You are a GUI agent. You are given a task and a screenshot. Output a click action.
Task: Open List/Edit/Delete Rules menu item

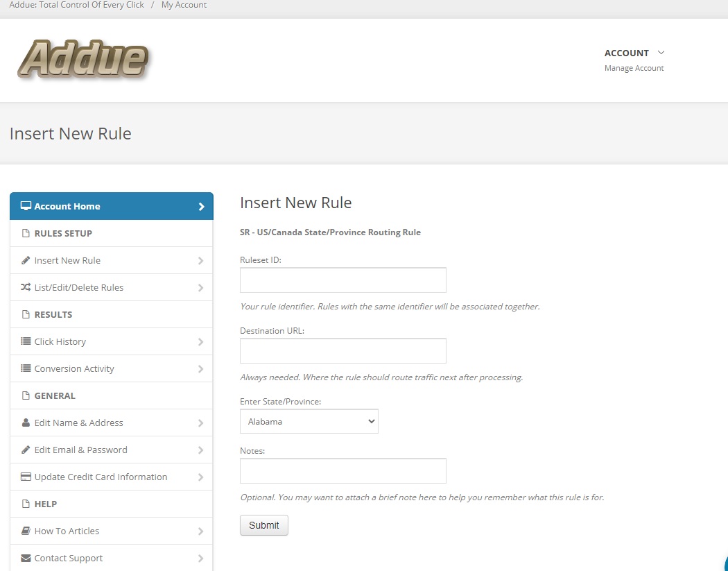click(x=112, y=287)
